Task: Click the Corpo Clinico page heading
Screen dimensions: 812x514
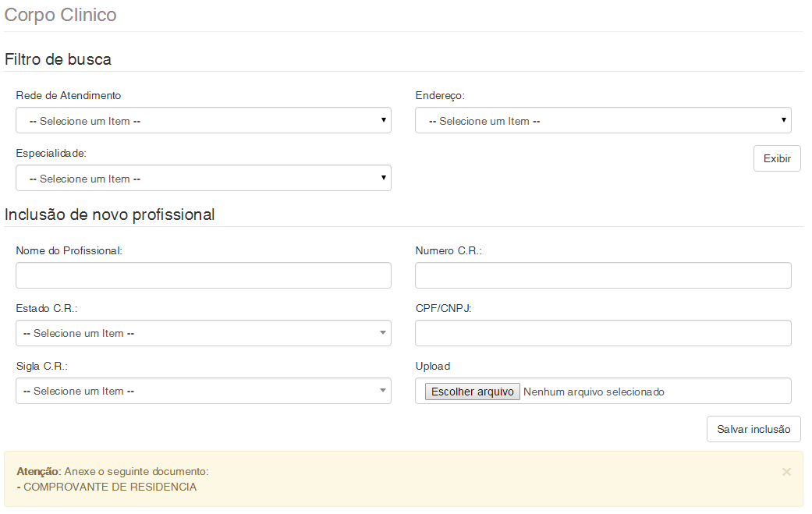Action: click(x=61, y=15)
